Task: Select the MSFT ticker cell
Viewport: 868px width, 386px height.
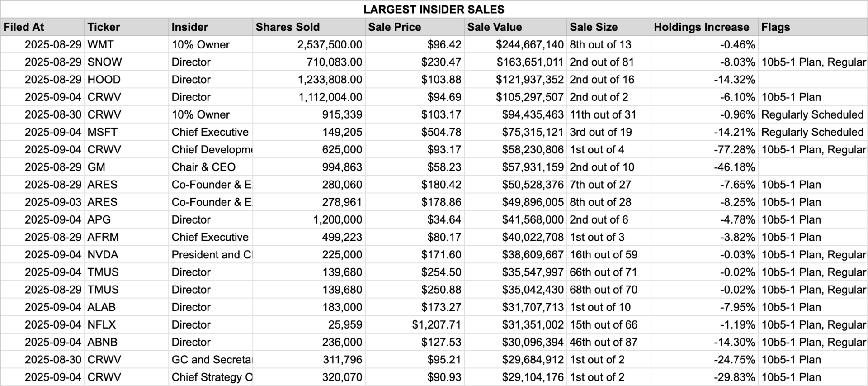Action: (127, 132)
